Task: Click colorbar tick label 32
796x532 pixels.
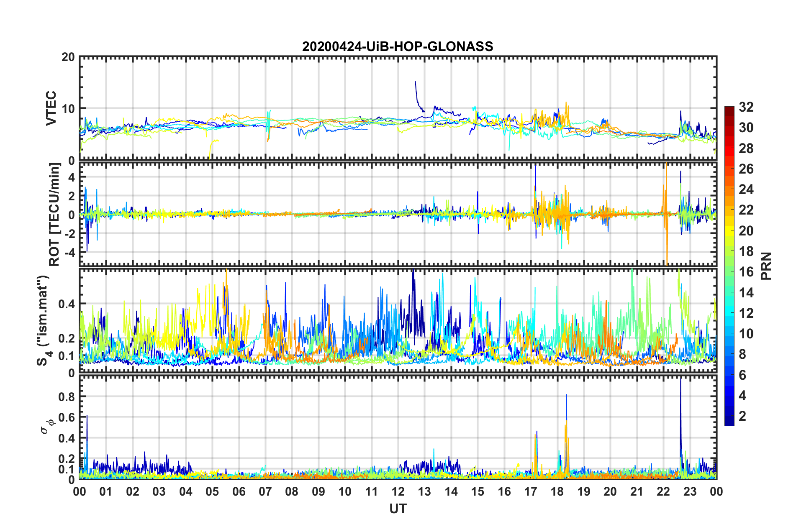Action: pyautogui.click(x=746, y=107)
